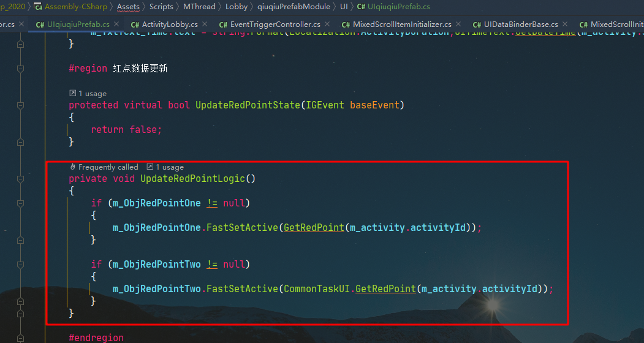Click the C# icon on ActivityLobby.cs tab

(135, 24)
